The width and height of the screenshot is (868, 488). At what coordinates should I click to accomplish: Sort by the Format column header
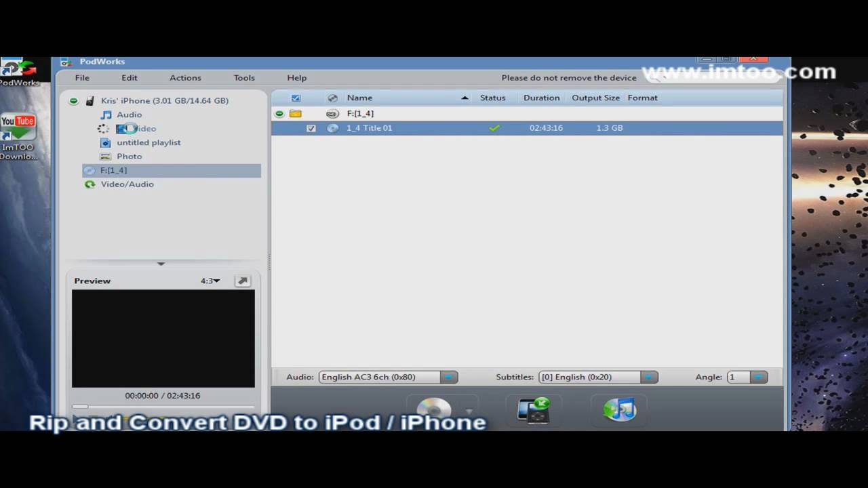coord(642,98)
